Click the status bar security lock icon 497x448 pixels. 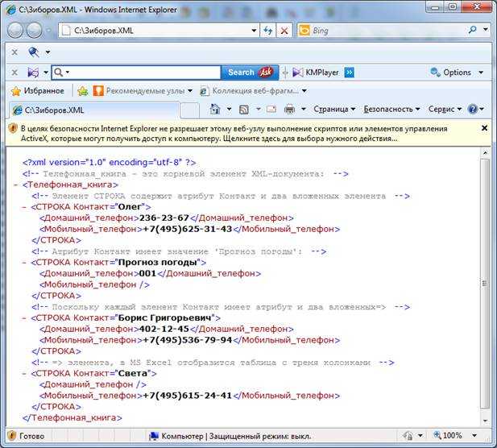(408, 436)
